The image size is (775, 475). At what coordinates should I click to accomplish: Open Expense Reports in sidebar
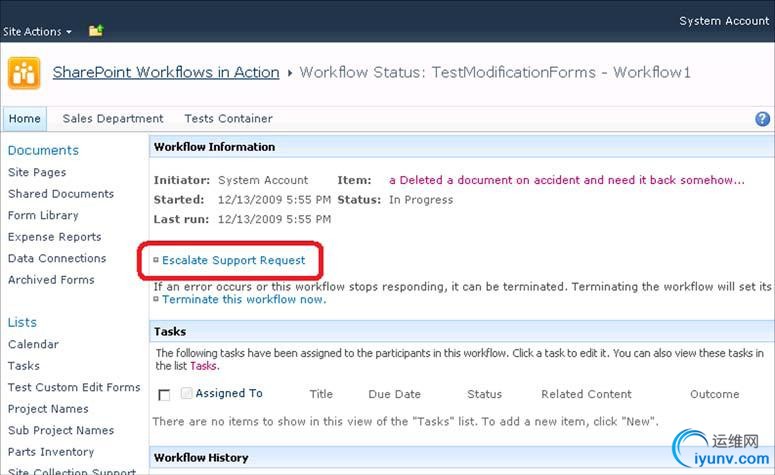pyautogui.click(x=54, y=237)
